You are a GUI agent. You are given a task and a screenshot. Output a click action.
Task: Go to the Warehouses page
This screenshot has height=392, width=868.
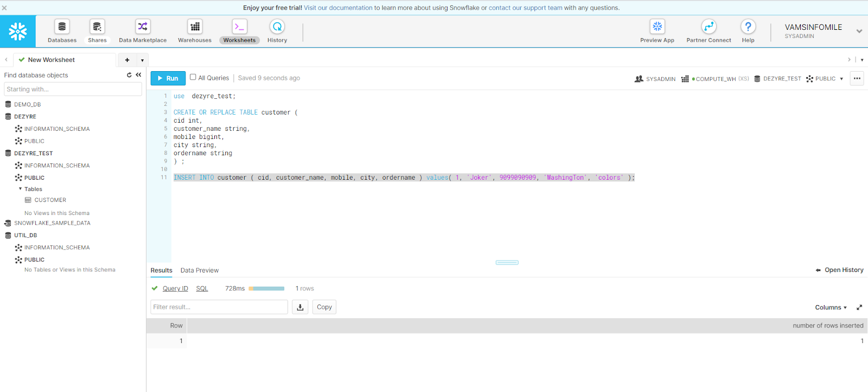coord(195,27)
